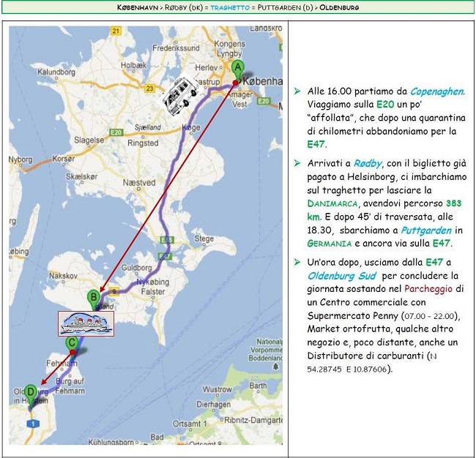Click the green map marker B at Rødby
Screen dimensions: 476x458
click(94, 300)
